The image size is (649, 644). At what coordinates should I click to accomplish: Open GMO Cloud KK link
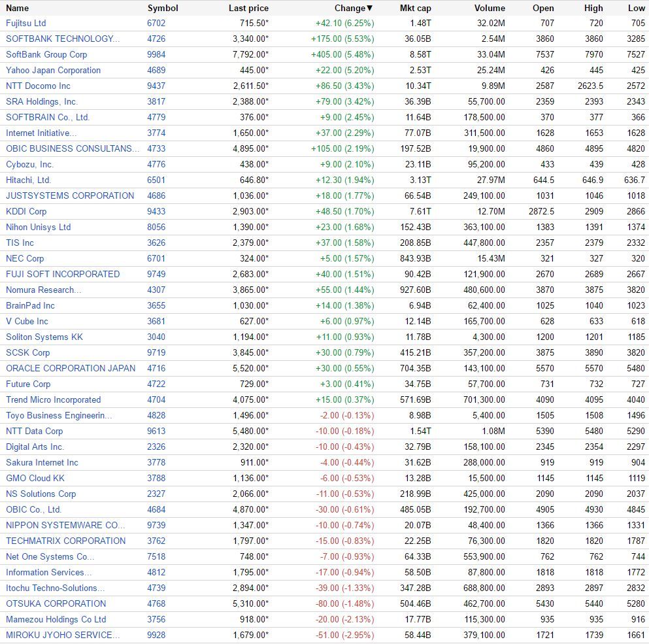click(x=35, y=479)
